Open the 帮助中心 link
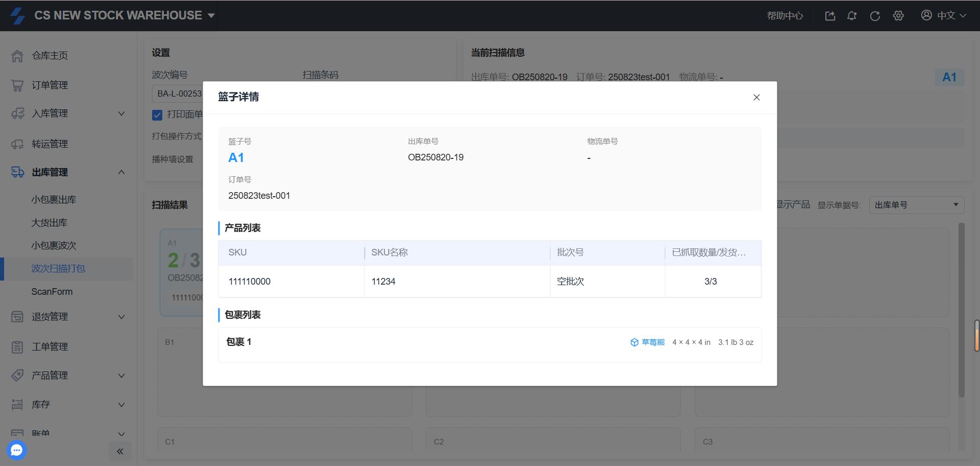Image resolution: width=980 pixels, height=466 pixels. point(785,16)
